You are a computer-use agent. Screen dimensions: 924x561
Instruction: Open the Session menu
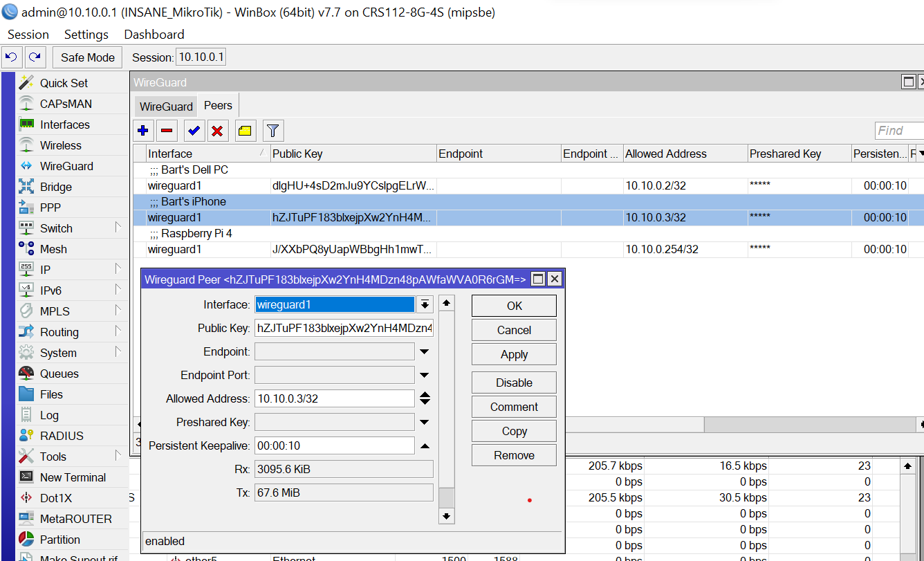coord(28,35)
